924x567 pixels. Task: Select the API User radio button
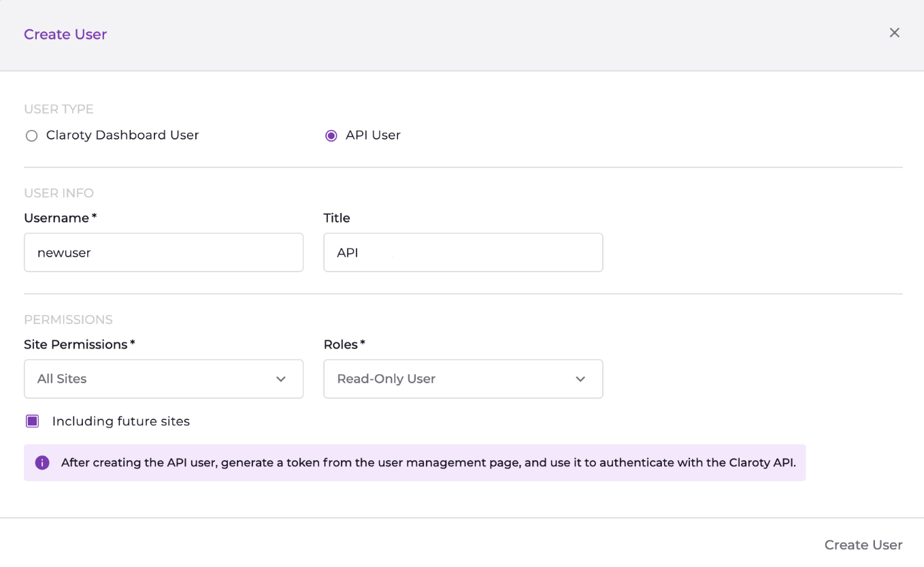click(x=331, y=135)
